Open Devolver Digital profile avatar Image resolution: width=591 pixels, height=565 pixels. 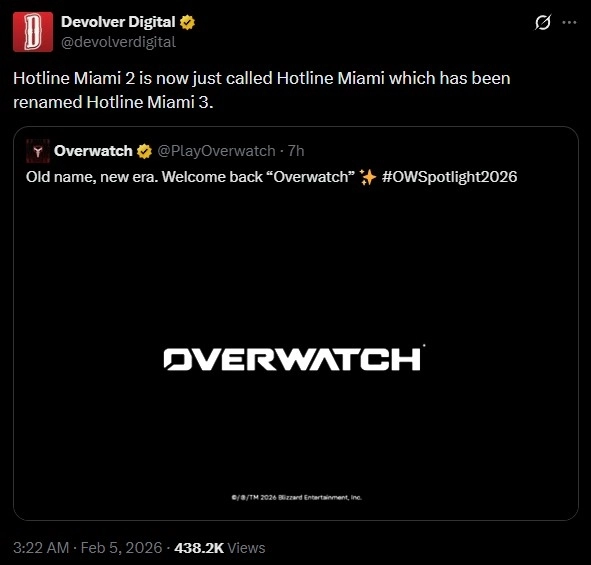33,32
